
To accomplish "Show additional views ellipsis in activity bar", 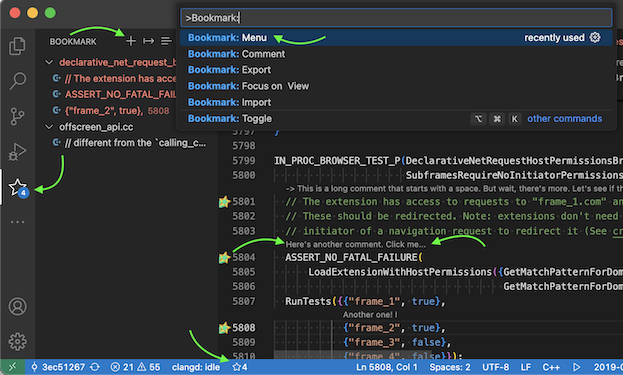I will (17, 222).
